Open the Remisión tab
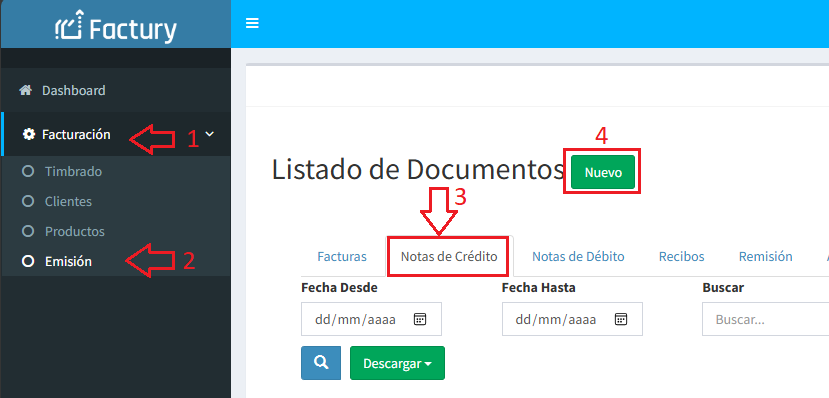829x398 pixels. (x=765, y=256)
